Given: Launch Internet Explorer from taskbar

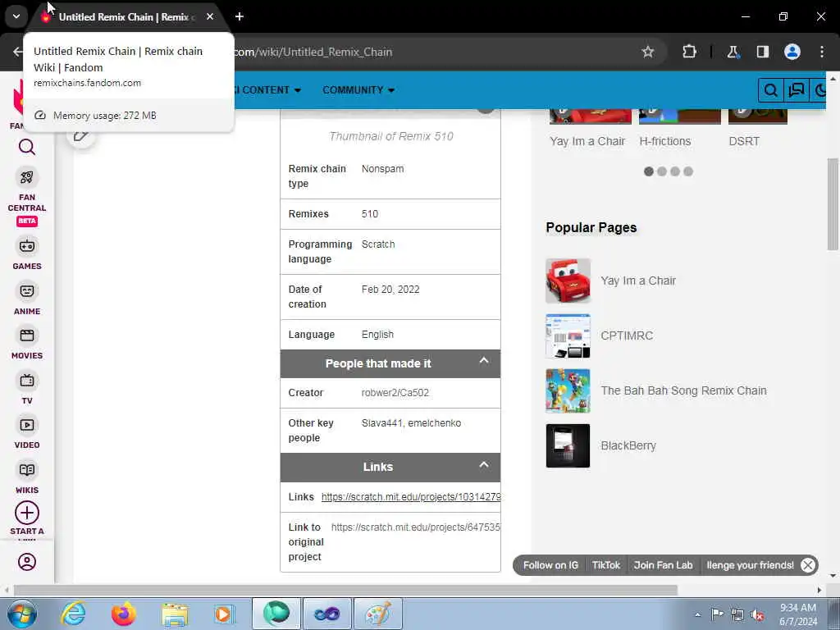Looking at the screenshot, I should [x=73, y=614].
